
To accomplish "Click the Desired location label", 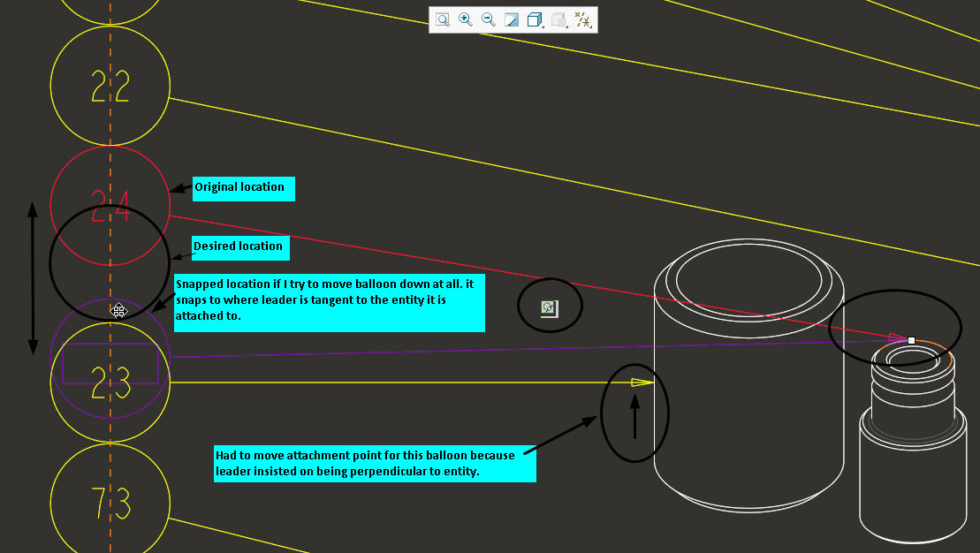I will point(239,247).
